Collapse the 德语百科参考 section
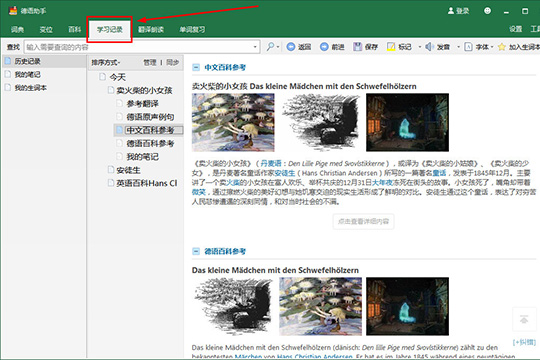The height and width of the screenshot is (360, 540). (x=196, y=251)
